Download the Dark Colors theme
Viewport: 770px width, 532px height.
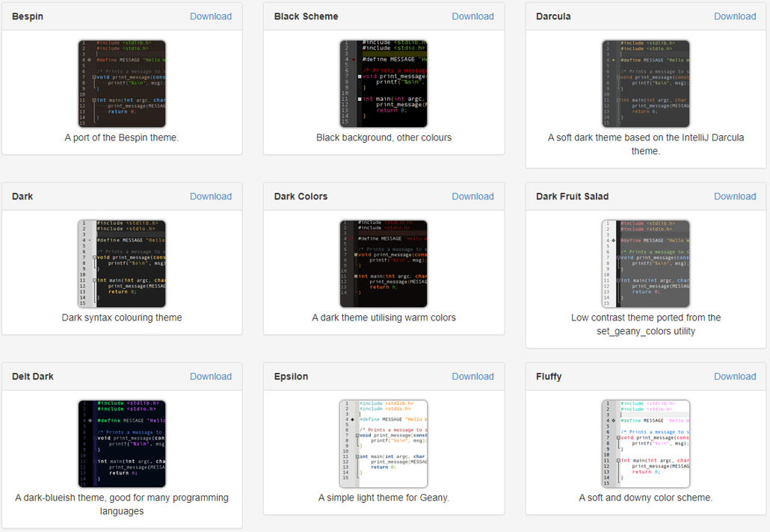pos(472,196)
